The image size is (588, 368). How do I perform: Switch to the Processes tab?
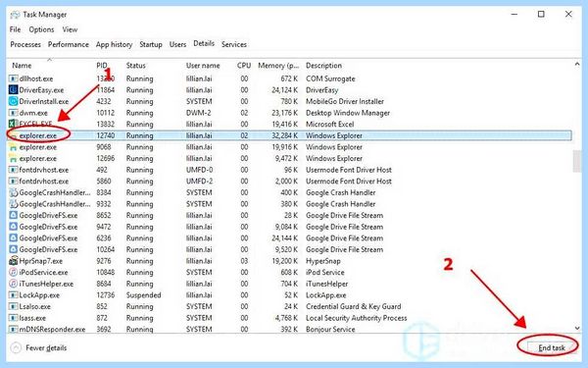pos(25,44)
